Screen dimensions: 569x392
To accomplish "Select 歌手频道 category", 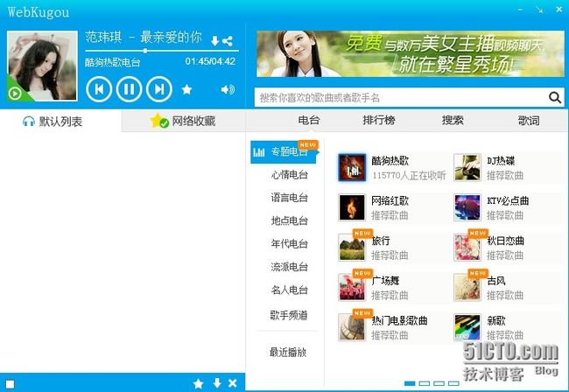I will click(x=289, y=315).
